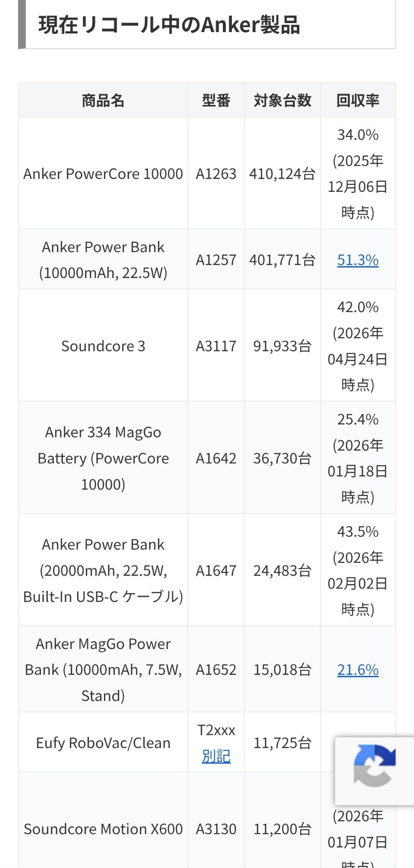Click the Soundcore 3 product name
Viewport: 414px width, 868px height.
[x=103, y=346]
